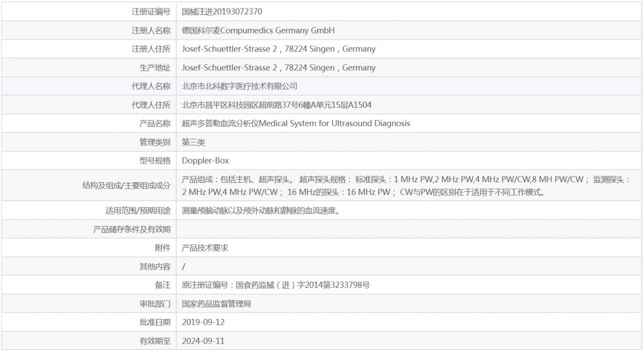Click product name 超声多普勒血流分析仪 Medical System
644x350 pixels.
(x=296, y=123)
